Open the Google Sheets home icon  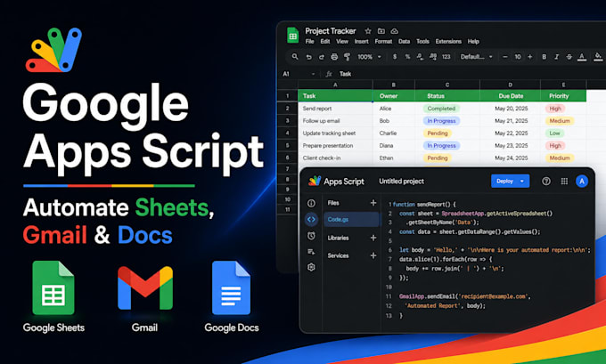pos(293,35)
